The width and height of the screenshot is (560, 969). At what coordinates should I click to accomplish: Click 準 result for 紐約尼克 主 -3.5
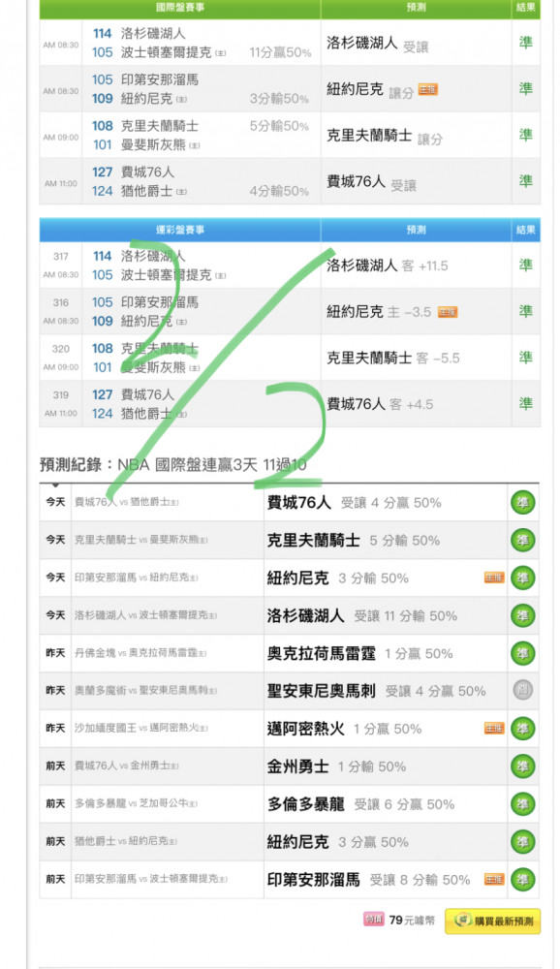pos(525,311)
